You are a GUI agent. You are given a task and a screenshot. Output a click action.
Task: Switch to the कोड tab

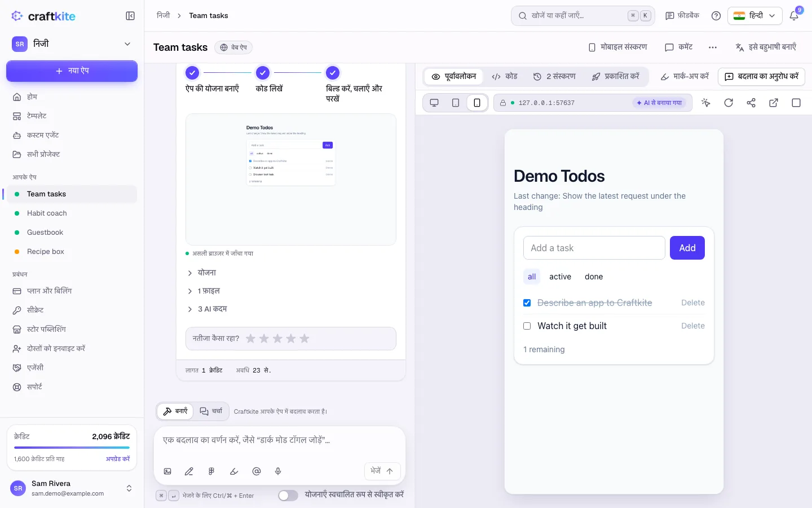coord(505,76)
